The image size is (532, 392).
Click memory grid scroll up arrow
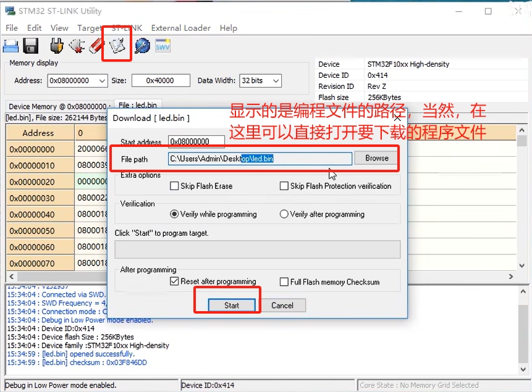click(522, 130)
